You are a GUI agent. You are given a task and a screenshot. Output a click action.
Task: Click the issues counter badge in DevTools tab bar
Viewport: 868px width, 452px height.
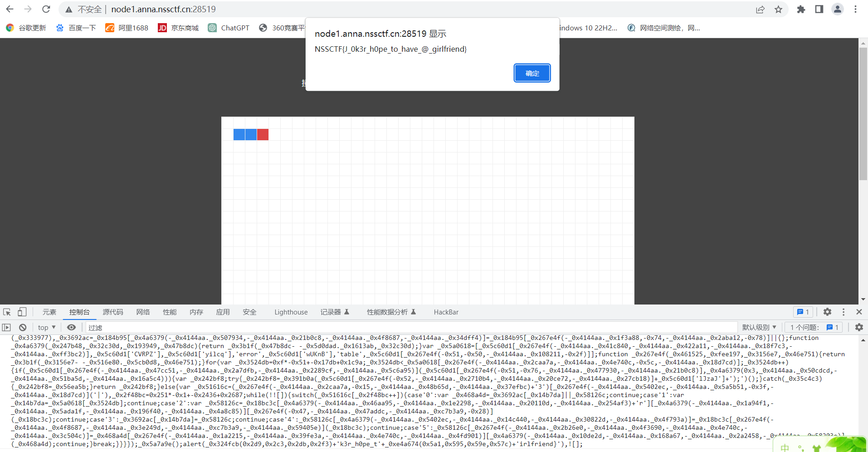[x=803, y=312]
